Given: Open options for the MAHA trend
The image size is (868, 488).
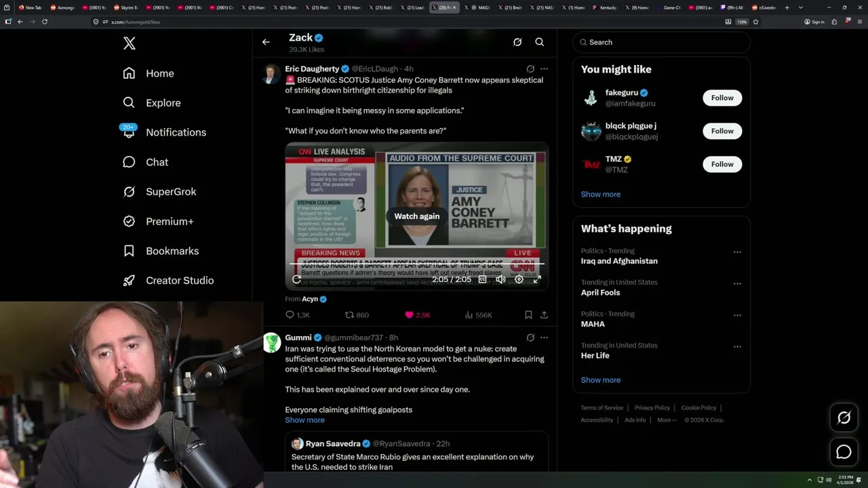Looking at the screenshot, I should (737, 315).
